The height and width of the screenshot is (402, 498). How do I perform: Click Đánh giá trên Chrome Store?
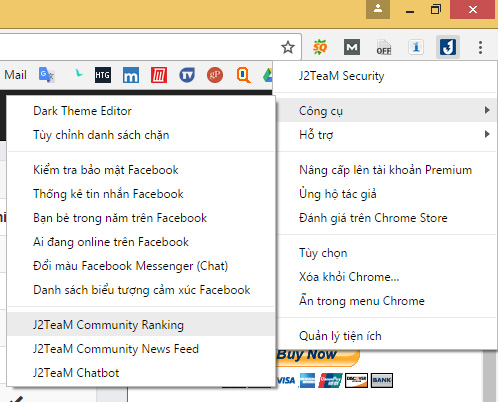tap(386, 218)
